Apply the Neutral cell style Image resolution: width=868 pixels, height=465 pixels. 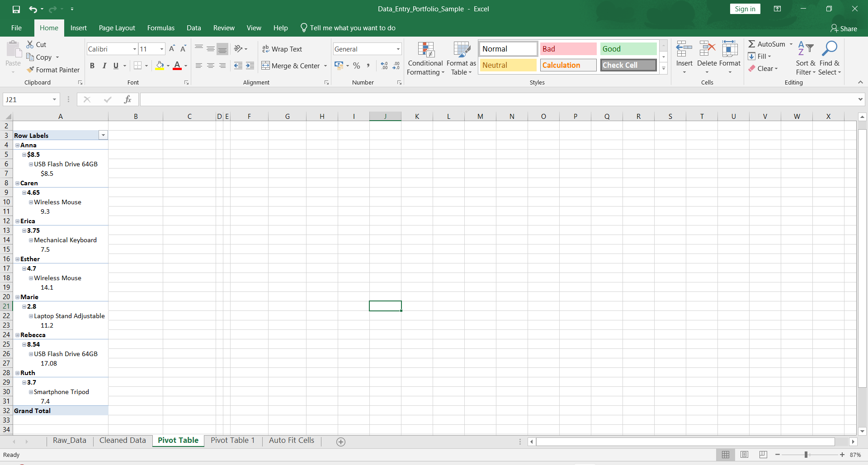508,65
